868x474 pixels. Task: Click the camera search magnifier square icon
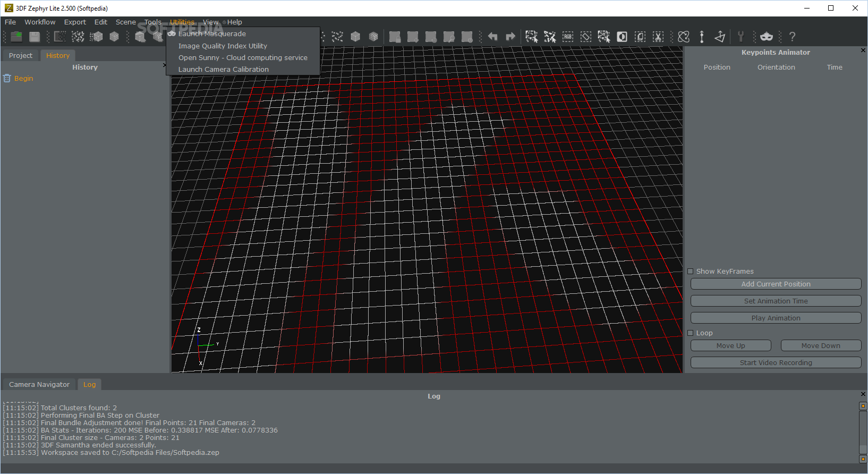[x=449, y=37]
